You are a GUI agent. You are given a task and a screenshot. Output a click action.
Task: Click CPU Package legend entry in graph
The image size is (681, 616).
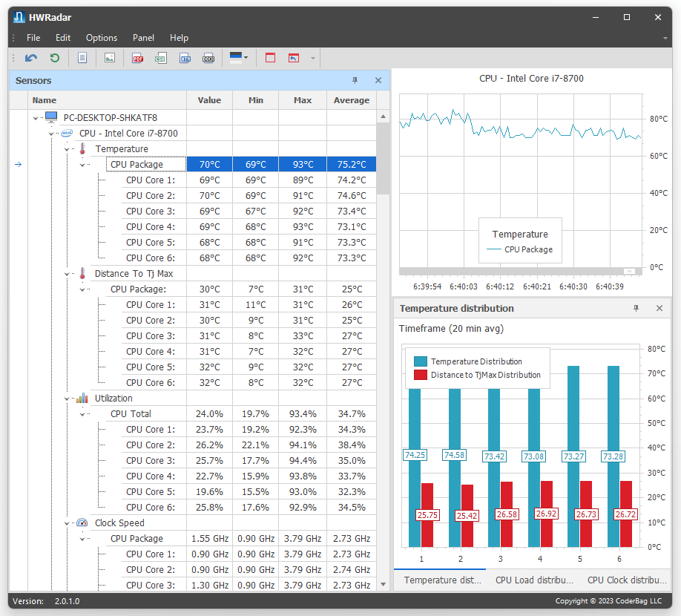click(520, 249)
